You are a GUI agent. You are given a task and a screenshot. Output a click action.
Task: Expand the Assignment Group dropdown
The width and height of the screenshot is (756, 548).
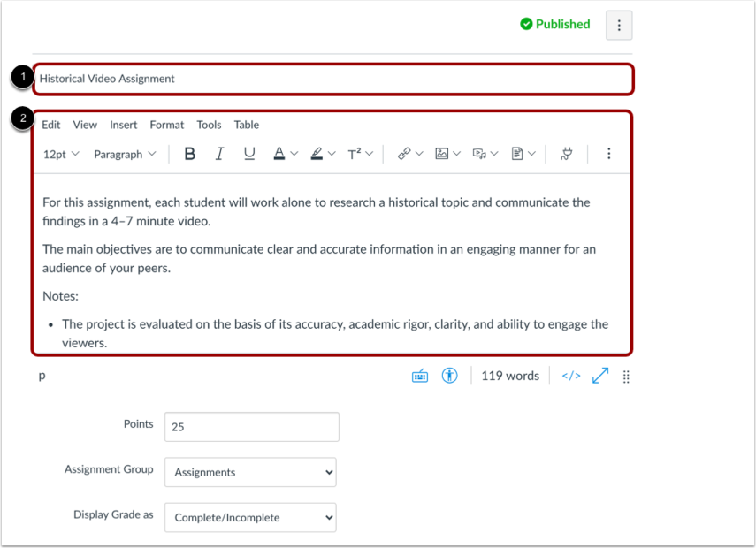[251, 472]
